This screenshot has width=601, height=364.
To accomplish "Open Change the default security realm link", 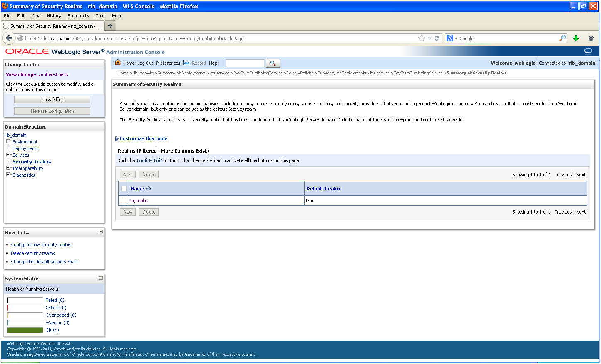I will tap(45, 262).
